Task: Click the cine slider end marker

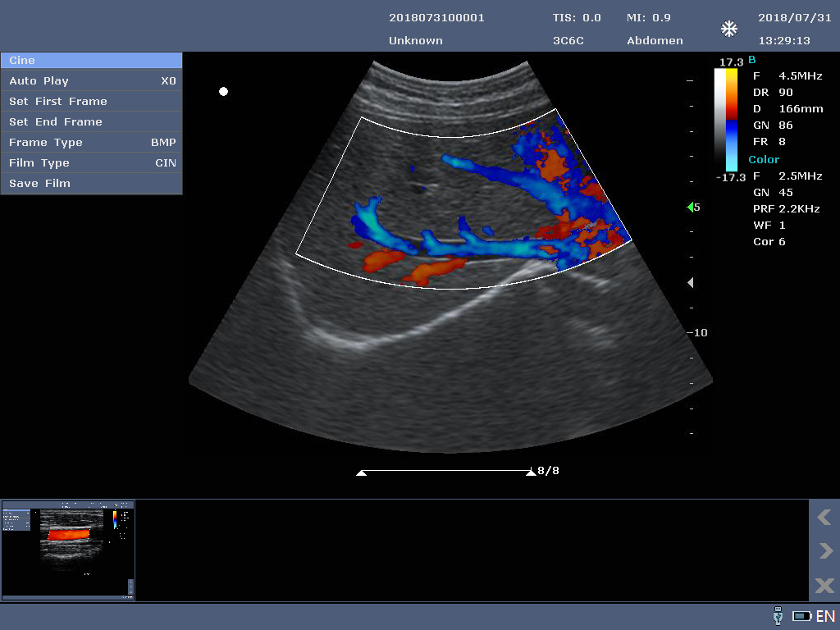Action: coord(531,472)
